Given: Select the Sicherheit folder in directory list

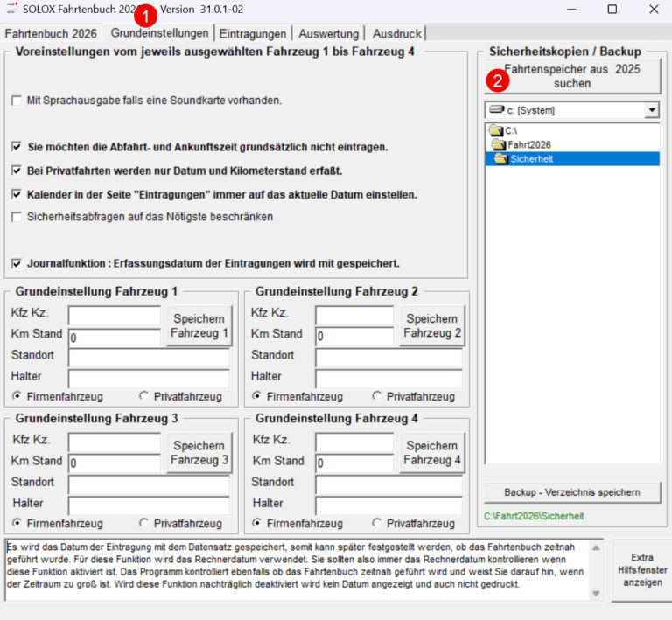Looking at the screenshot, I should click(x=532, y=158).
